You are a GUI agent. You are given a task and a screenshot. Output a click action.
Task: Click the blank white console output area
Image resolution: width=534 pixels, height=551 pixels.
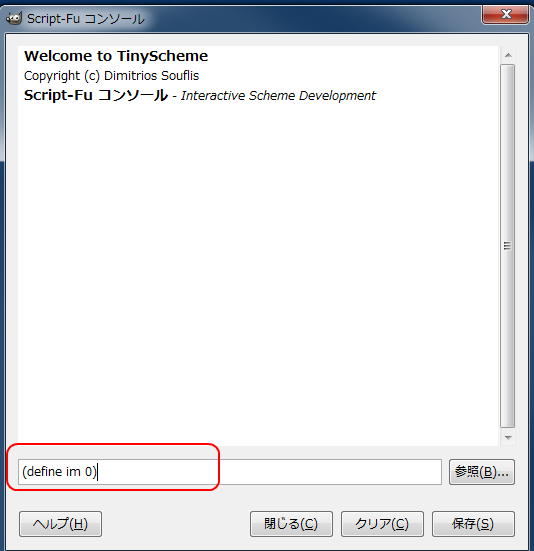click(258, 274)
